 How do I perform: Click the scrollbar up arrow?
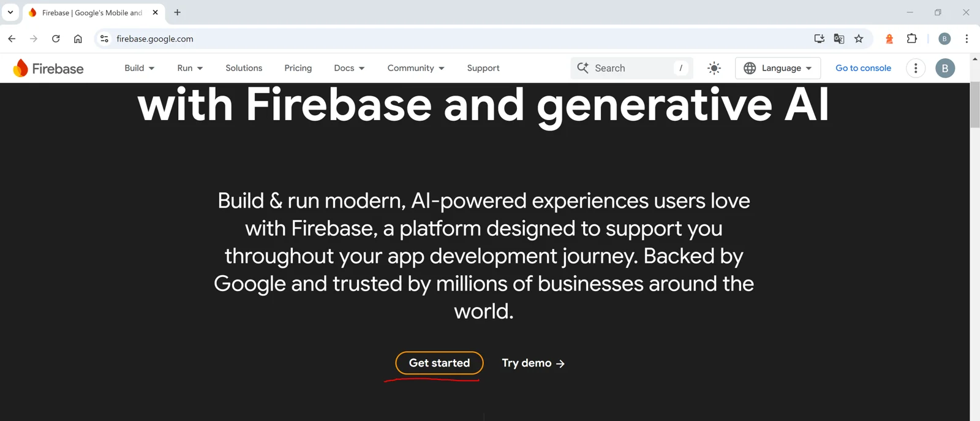pyautogui.click(x=975, y=59)
